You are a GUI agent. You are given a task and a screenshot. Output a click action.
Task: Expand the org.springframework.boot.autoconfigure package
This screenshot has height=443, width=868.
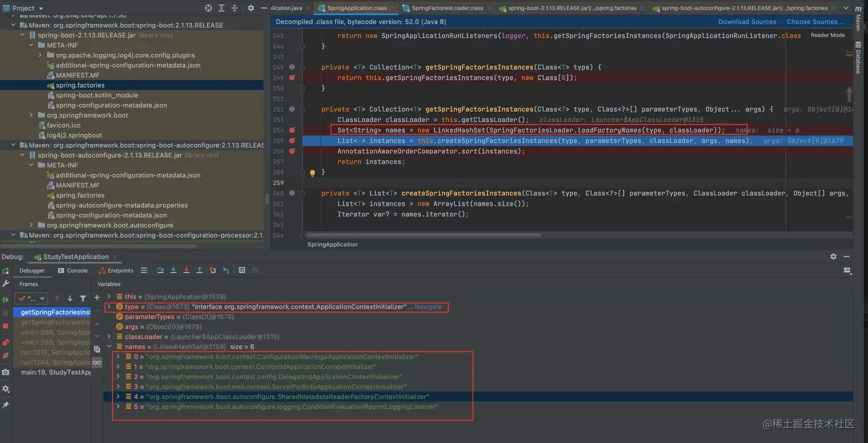pyautogui.click(x=32, y=225)
